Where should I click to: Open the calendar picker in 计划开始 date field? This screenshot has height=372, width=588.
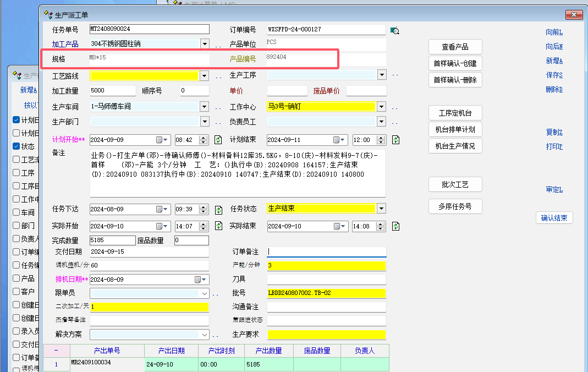[x=160, y=140]
